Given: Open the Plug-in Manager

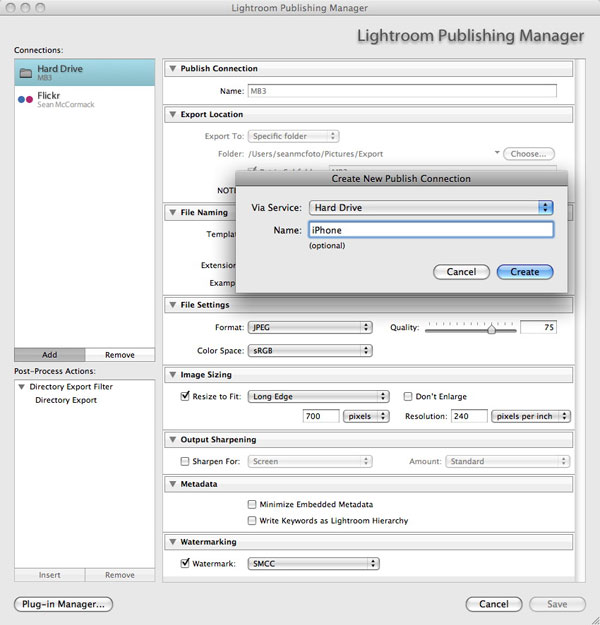Looking at the screenshot, I should click(63, 604).
